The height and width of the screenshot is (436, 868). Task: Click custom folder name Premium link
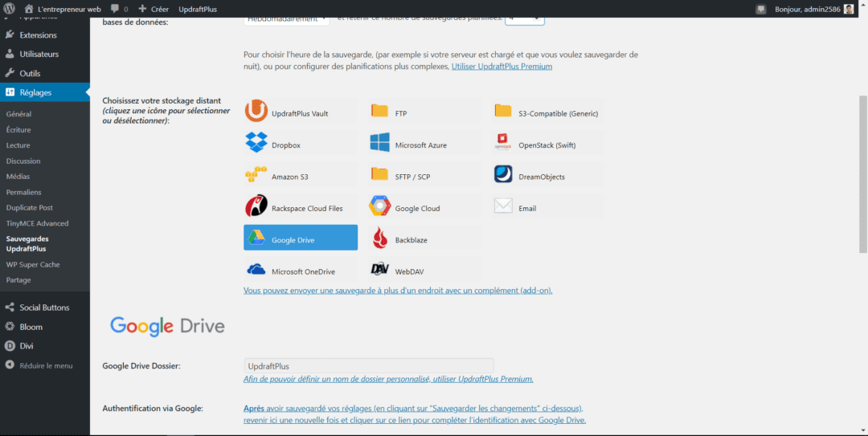[389, 379]
